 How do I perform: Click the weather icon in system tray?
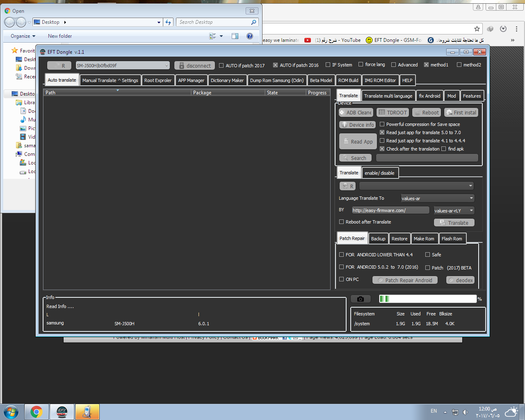tap(511, 412)
